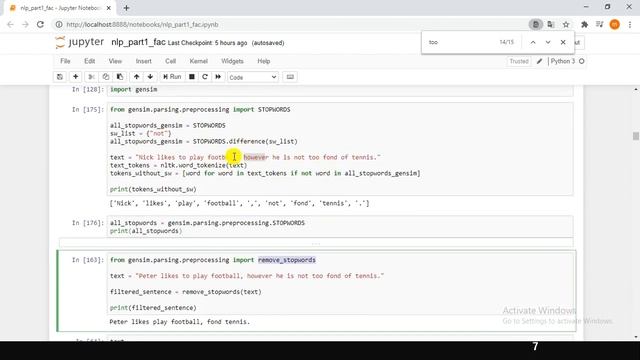Screen dimensions: 640x360
Task: Open the command palette keyboard icon
Action: [x=290, y=77]
